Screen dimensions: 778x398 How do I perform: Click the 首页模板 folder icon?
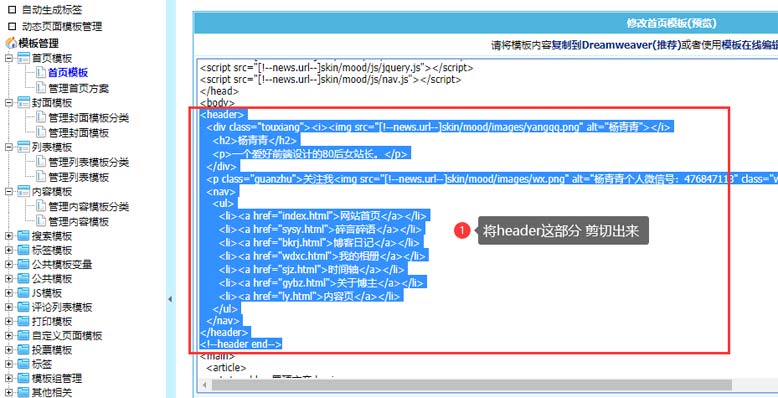pos(24,59)
